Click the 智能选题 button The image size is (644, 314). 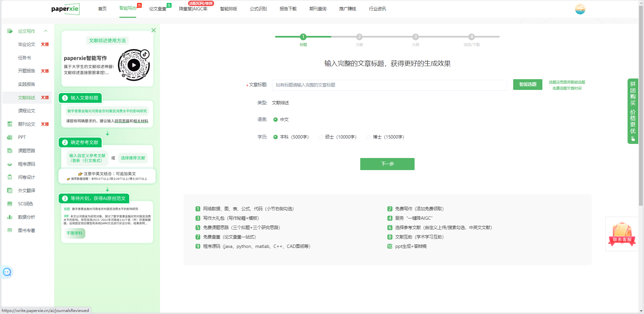point(527,85)
